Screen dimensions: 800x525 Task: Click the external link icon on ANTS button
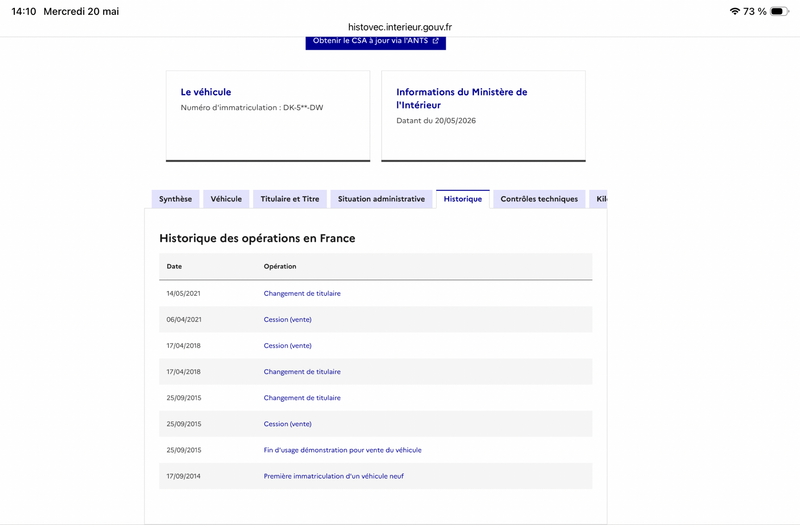tap(435, 41)
